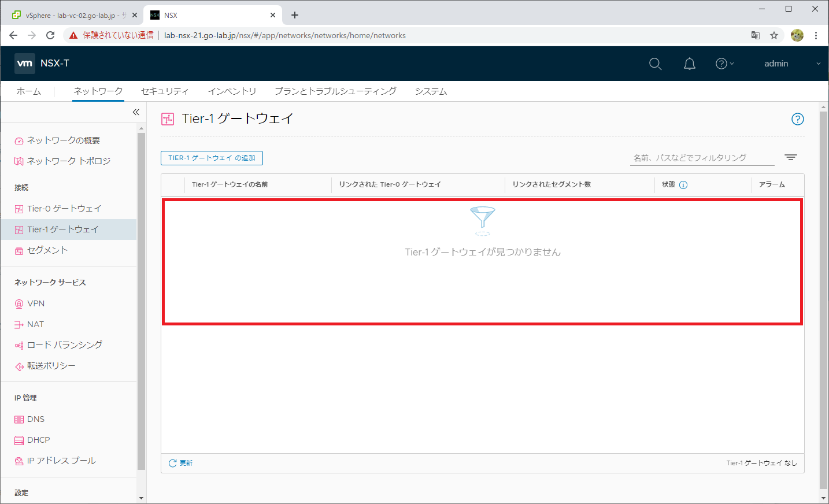
Task: Click the Tier-1 ゲートウェイ sidebar icon
Action: click(x=19, y=230)
